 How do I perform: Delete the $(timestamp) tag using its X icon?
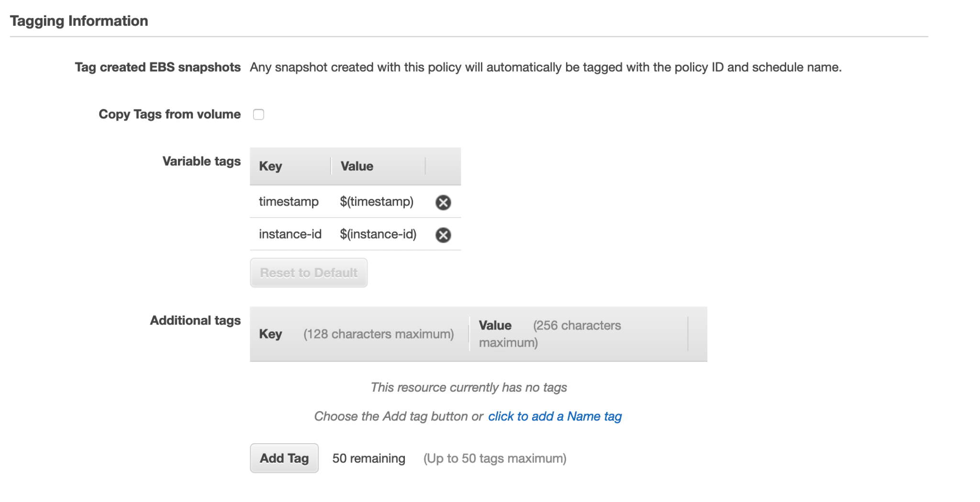point(443,202)
